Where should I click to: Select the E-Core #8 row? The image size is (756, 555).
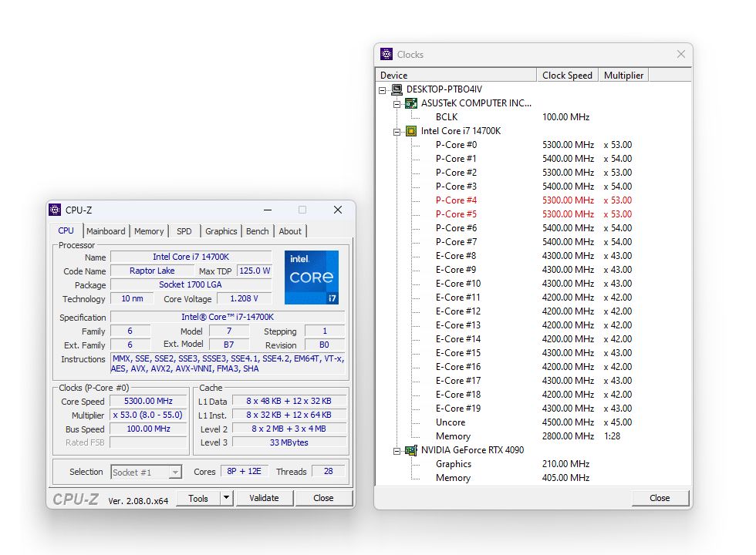point(533,256)
